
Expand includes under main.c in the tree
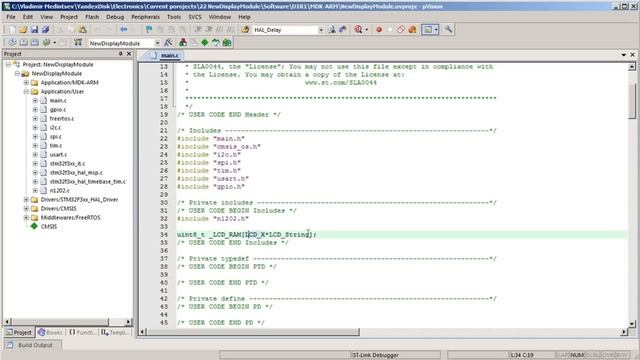[x=35, y=100]
